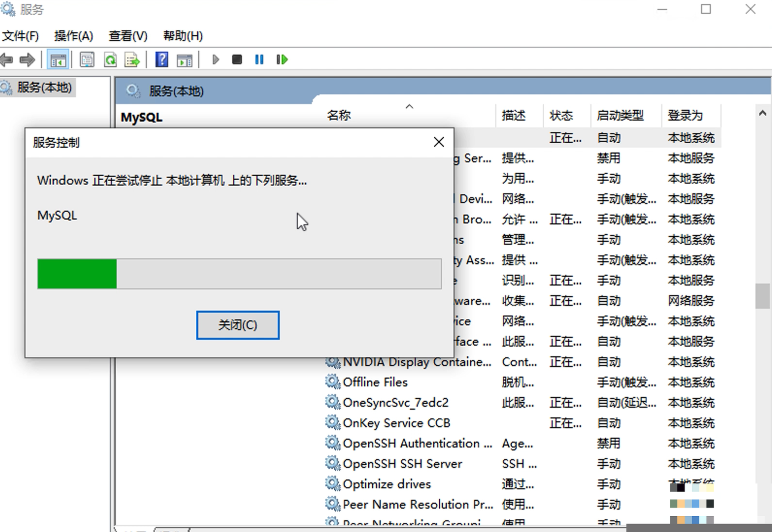Screen dimensions: 772x532
Task: Click the 正在... status for OnKey Service CCB
Action: point(565,423)
